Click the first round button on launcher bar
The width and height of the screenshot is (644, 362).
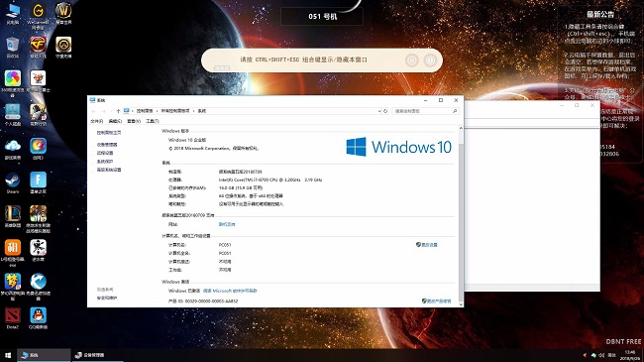click(x=411, y=60)
